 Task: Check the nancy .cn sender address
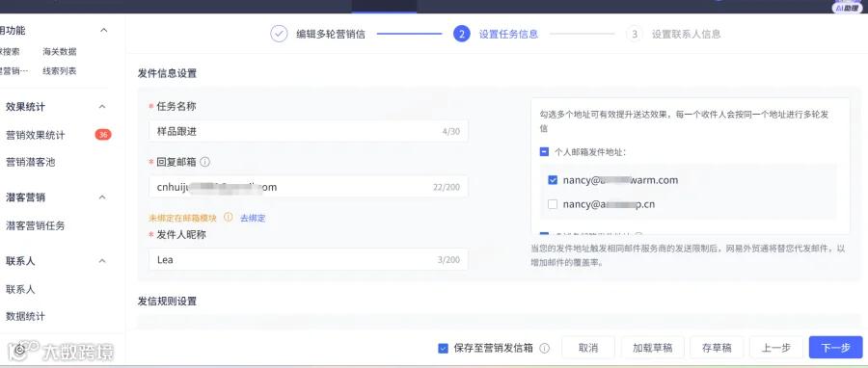click(553, 204)
